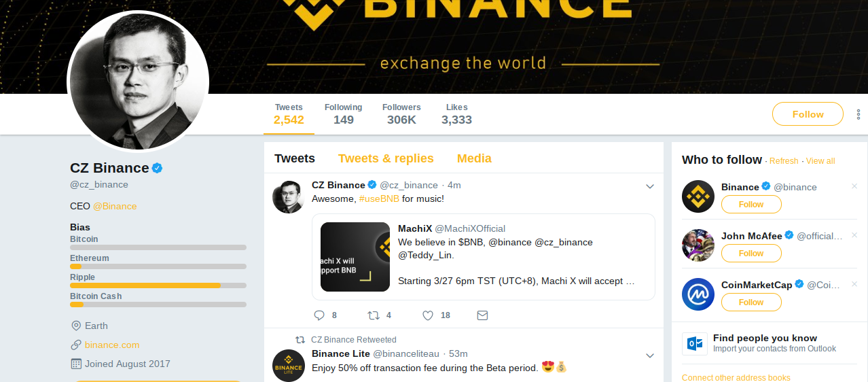View CZ Binance's large profile photo
The width and height of the screenshot is (868, 382).
point(138,80)
